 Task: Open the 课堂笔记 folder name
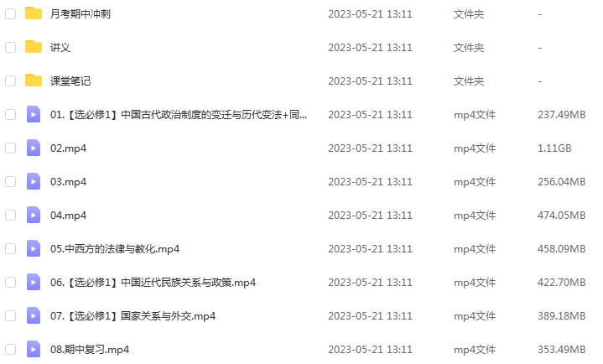point(70,81)
